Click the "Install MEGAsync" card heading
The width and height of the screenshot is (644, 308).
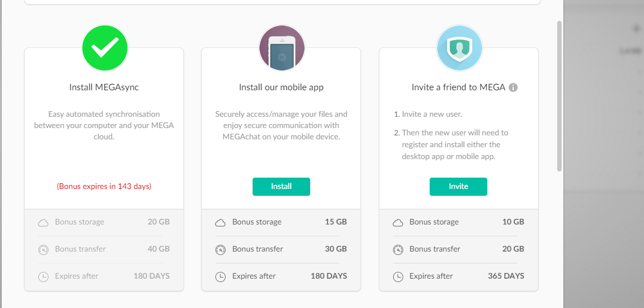coord(104,87)
